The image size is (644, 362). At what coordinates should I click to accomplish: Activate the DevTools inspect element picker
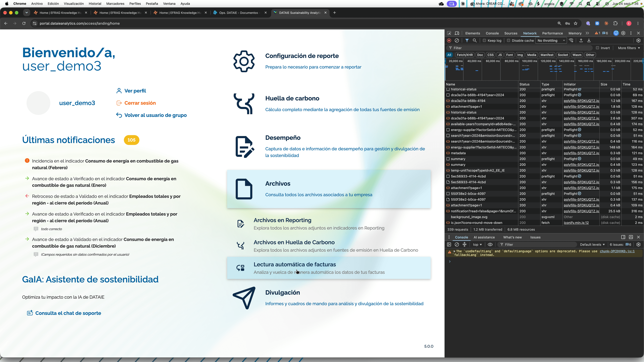[x=449, y=33]
